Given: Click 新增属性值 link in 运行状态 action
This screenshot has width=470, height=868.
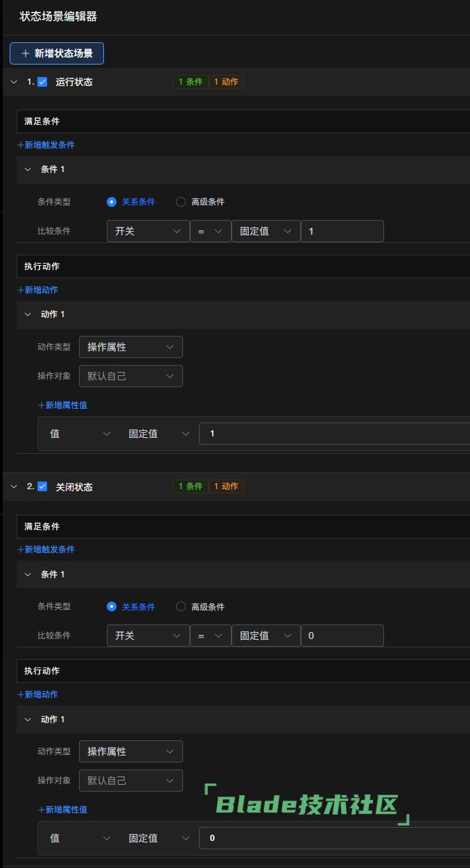Looking at the screenshot, I should tap(62, 405).
